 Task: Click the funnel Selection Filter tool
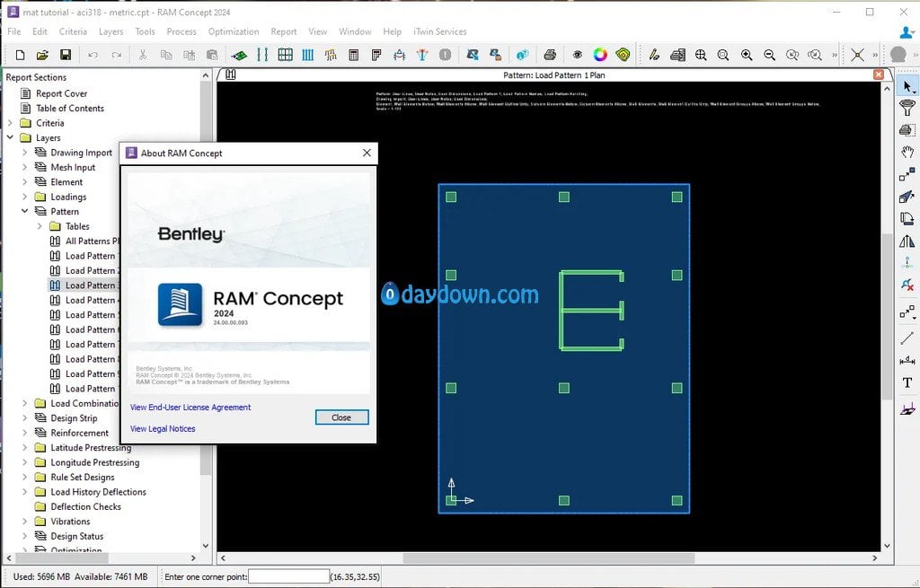[x=907, y=108]
